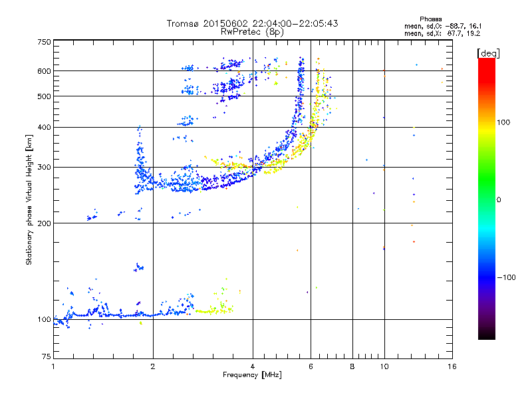Click the 'Phases' header text
The image size is (532, 399).
430,19
